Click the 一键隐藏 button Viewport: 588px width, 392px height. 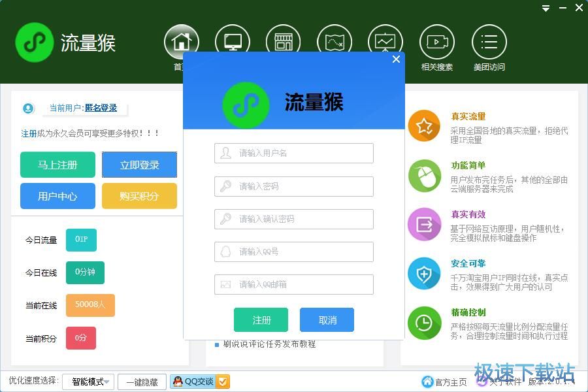coord(142,382)
